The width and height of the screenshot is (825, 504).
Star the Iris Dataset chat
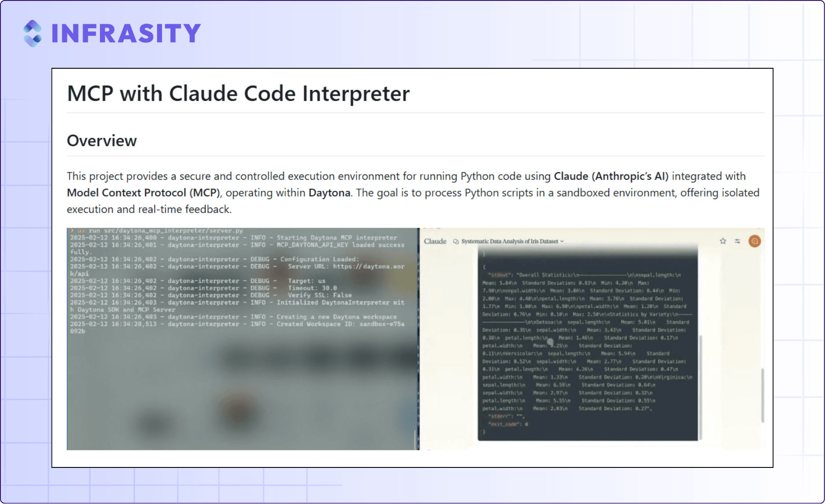723,241
